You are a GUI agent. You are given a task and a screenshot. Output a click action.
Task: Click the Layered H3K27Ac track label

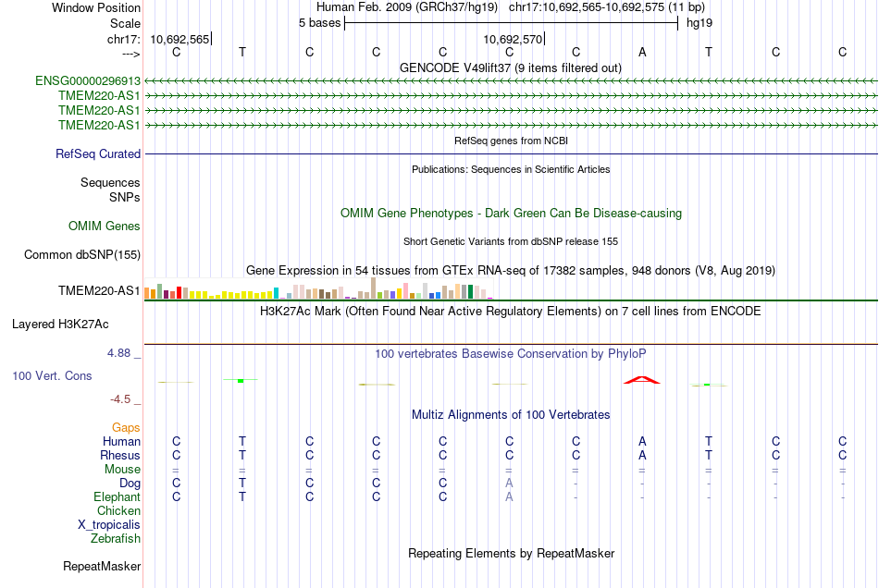tap(60, 325)
